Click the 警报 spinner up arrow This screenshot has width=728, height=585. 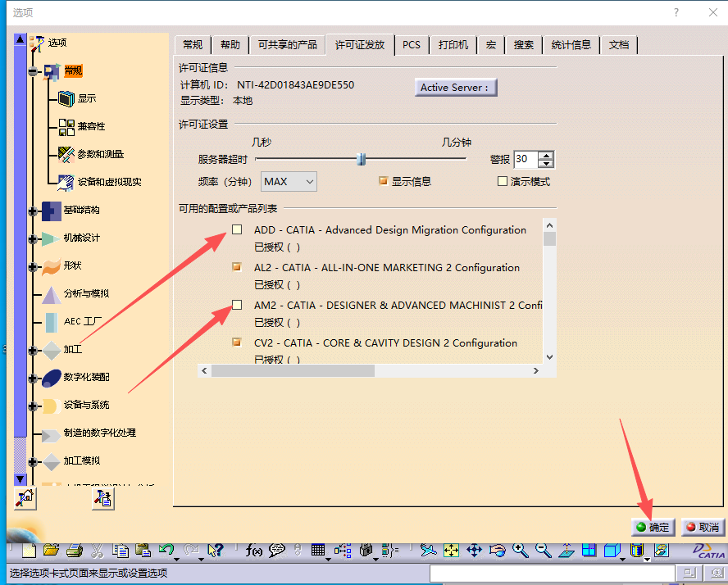pos(546,156)
